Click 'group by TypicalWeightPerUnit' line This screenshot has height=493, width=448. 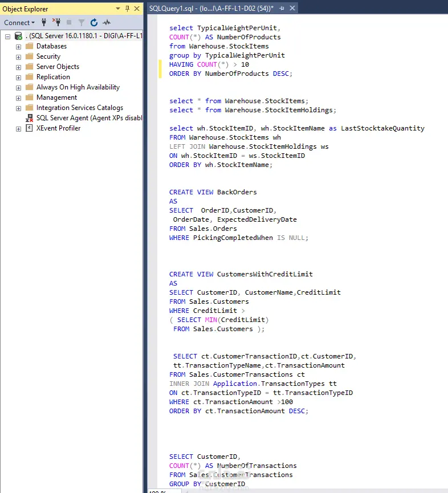[x=227, y=55]
